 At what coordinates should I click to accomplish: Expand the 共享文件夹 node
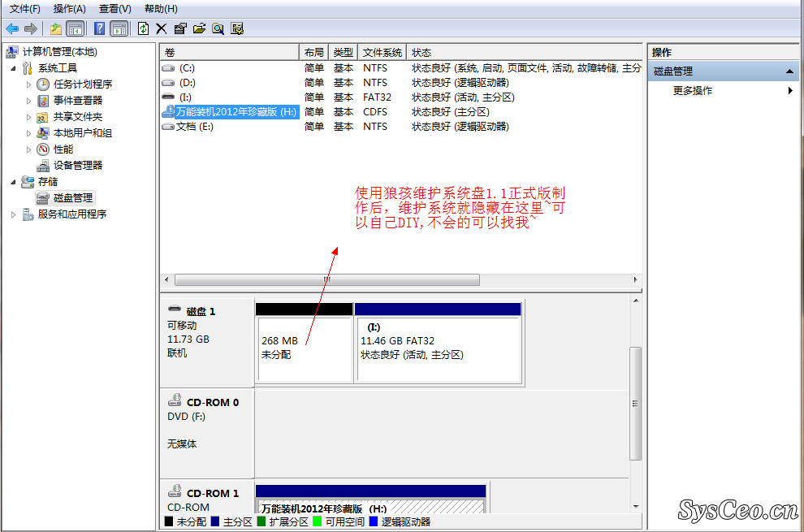28,118
